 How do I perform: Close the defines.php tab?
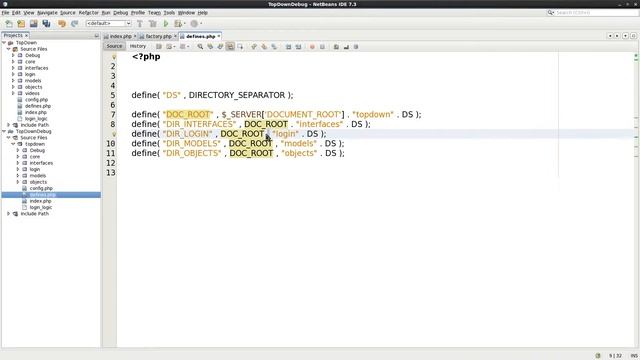pyautogui.click(x=219, y=36)
